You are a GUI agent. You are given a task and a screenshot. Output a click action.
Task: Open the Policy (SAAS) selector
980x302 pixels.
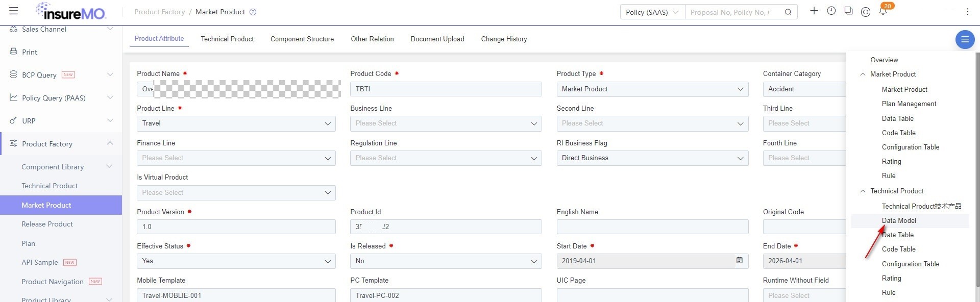pos(652,12)
